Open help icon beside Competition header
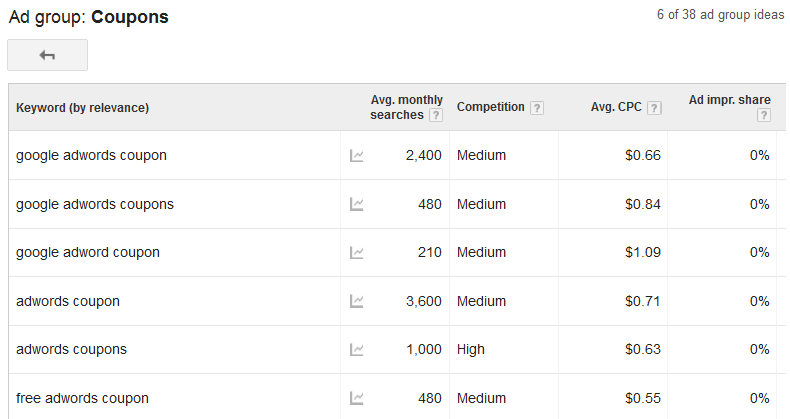The width and height of the screenshot is (790, 419). (x=537, y=108)
